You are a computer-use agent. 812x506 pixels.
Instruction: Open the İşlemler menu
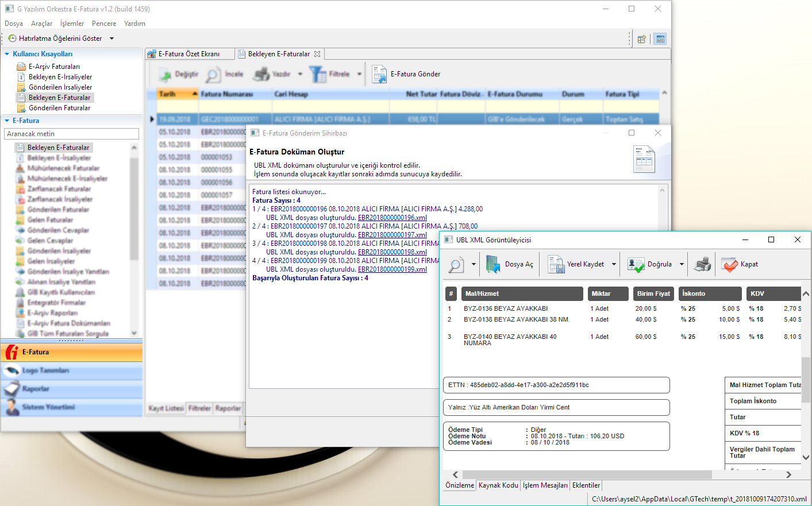72,24
